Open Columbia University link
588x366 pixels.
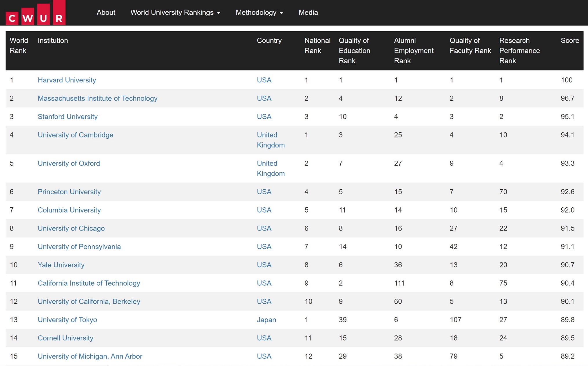tap(69, 210)
